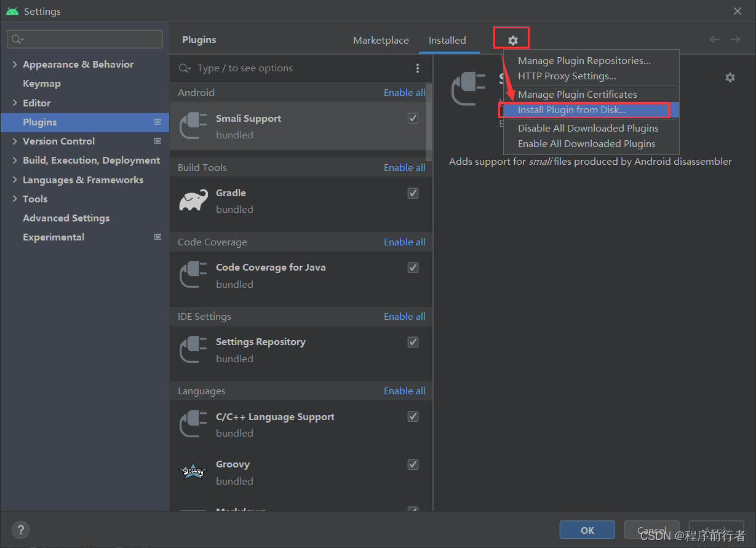This screenshot has width=756, height=548.
Task: Expand the Version Control section
Action: (15, 141)
